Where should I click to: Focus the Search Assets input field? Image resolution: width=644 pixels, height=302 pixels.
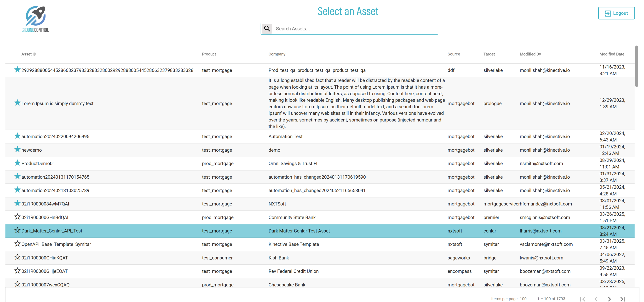pyautogui.click(x=355, y=29)
